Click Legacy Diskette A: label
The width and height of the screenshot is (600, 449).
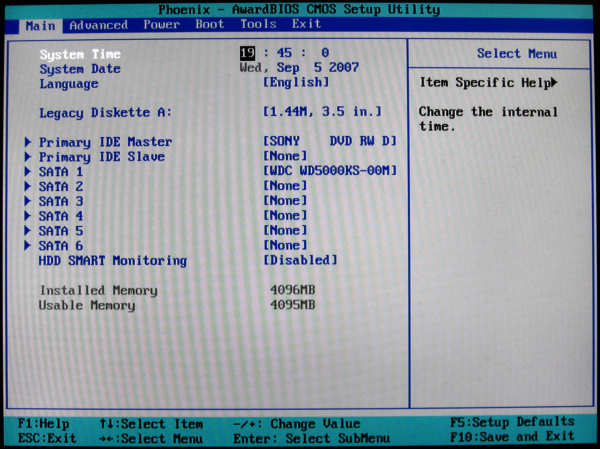point(106,113)
